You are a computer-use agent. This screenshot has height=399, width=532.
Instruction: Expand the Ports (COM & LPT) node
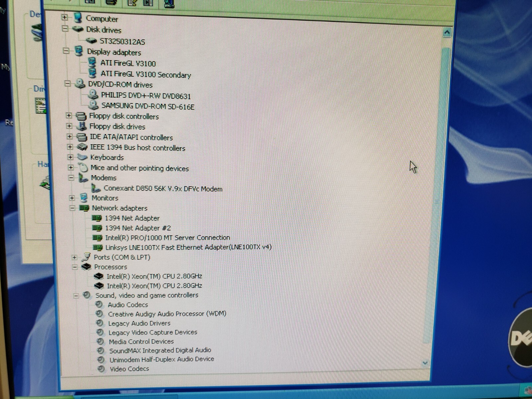pyautogui.click(x=74, y=257)
